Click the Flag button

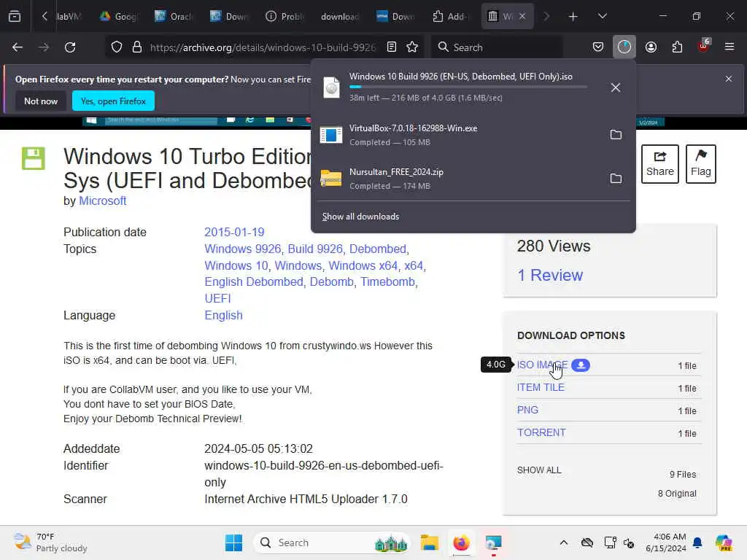[x=701, y=164]
